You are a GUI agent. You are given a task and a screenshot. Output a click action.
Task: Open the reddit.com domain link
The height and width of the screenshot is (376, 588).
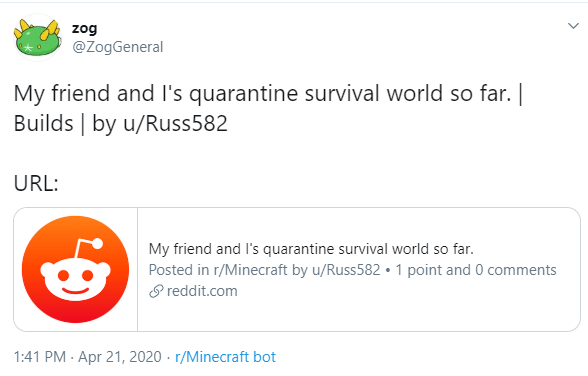202,291
